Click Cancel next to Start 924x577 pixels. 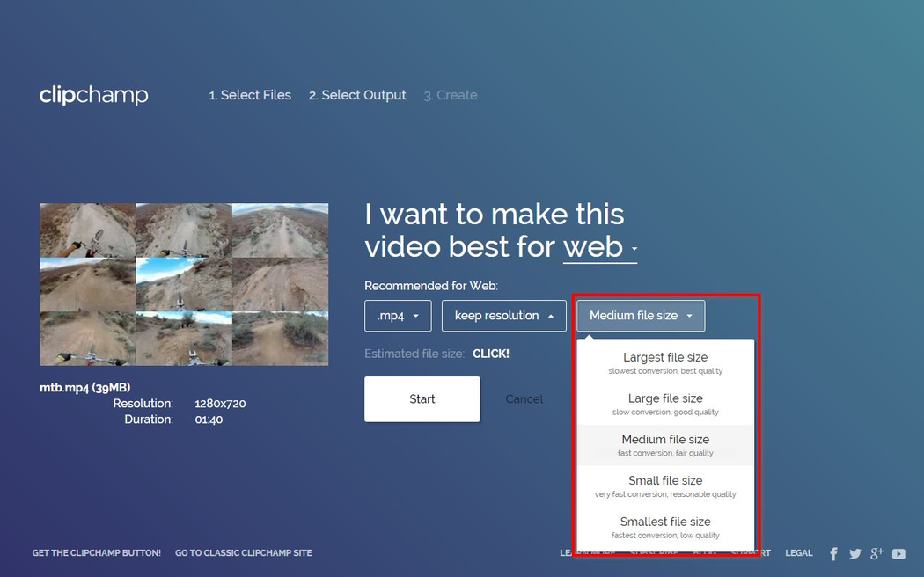coord(524,399)
